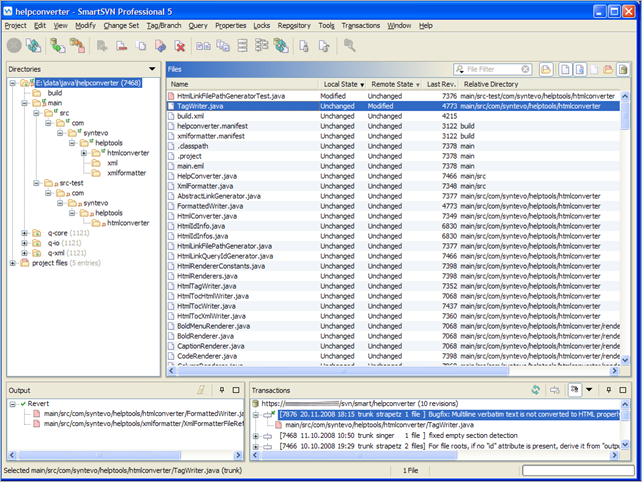Viewport: 642px width, 482px height.
Task: Sort files by the Local State column header
Action: point(341,84)
